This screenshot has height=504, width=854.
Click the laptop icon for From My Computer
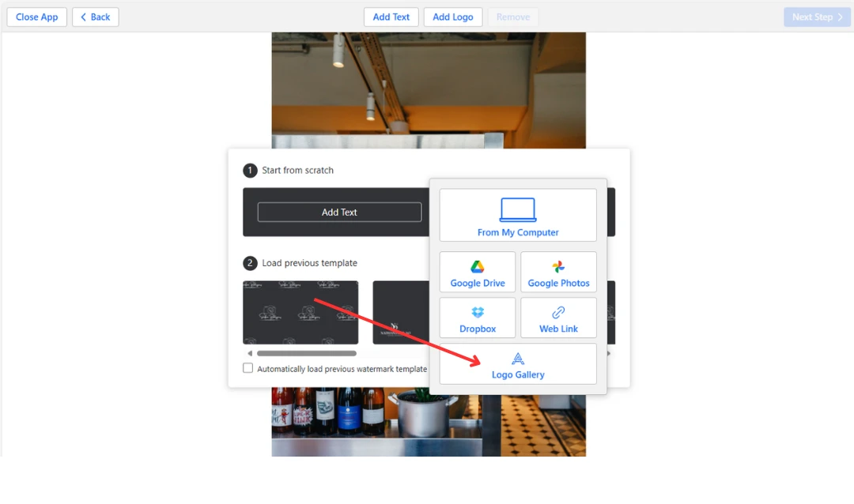[518, 210]
